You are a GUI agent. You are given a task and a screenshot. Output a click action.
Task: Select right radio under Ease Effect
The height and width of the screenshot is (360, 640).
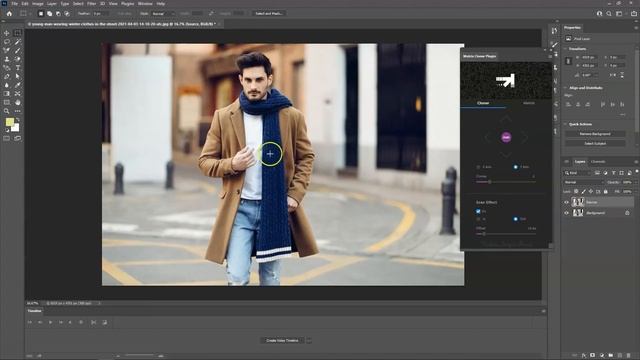click(x=516, y=219)
